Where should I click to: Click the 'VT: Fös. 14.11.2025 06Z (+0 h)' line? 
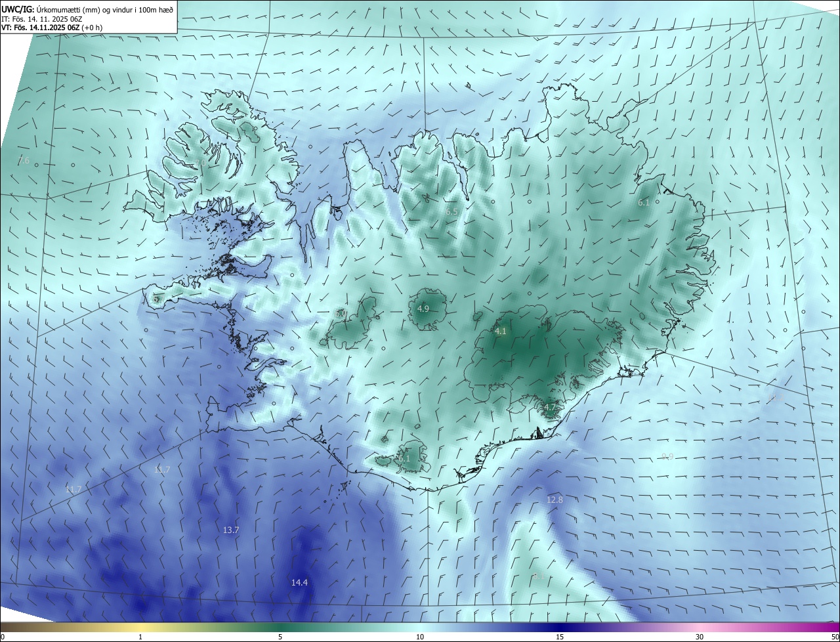pyautogui.click(x=51, y=28)
